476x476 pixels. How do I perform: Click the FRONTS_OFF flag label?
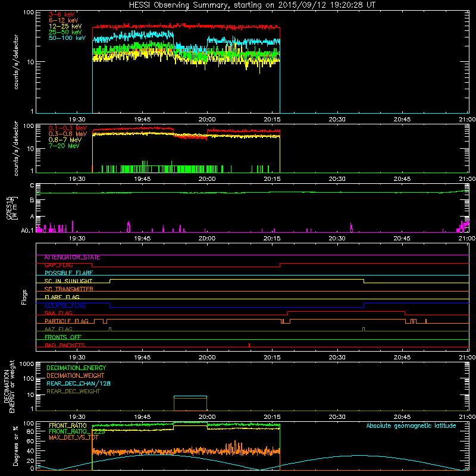click(63, 337)
